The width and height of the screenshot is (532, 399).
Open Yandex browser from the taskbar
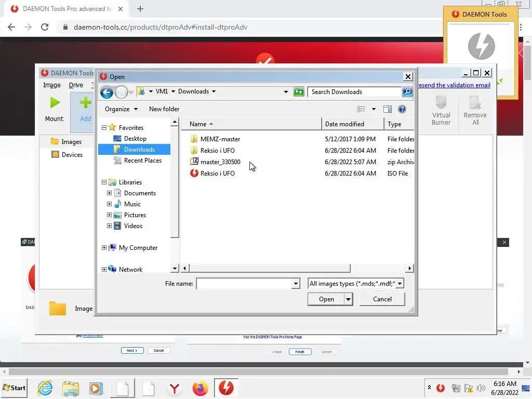coord(175,388)
